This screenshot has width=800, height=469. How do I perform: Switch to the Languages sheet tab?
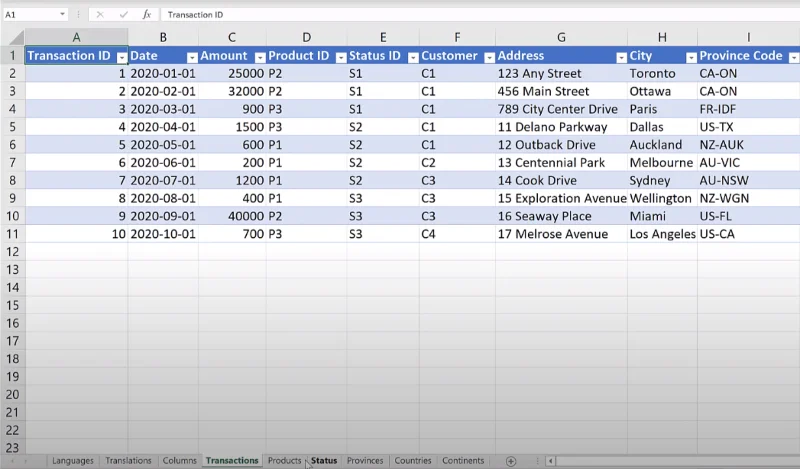tap(73, 460)
